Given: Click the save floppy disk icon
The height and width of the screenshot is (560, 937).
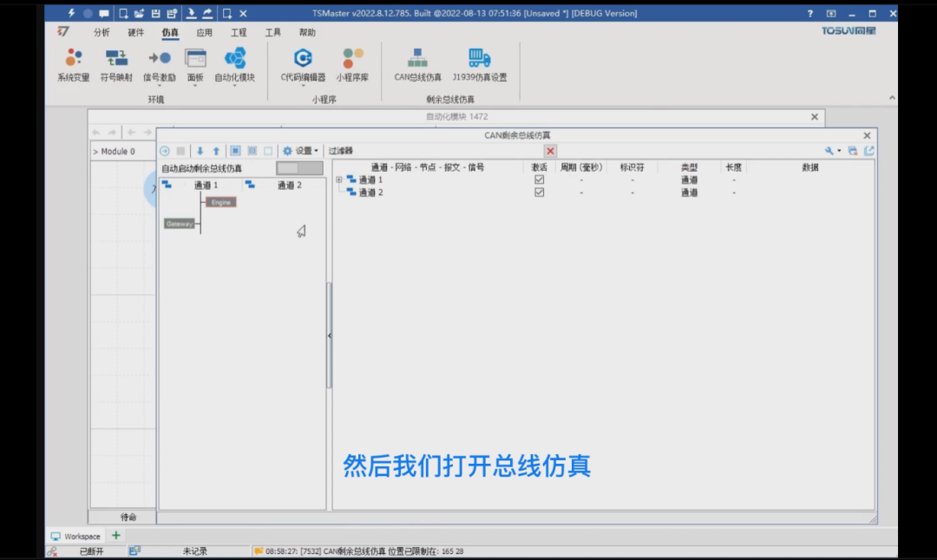Looking at the screenshot, I should pyautogui.click(x=155, y=13).
